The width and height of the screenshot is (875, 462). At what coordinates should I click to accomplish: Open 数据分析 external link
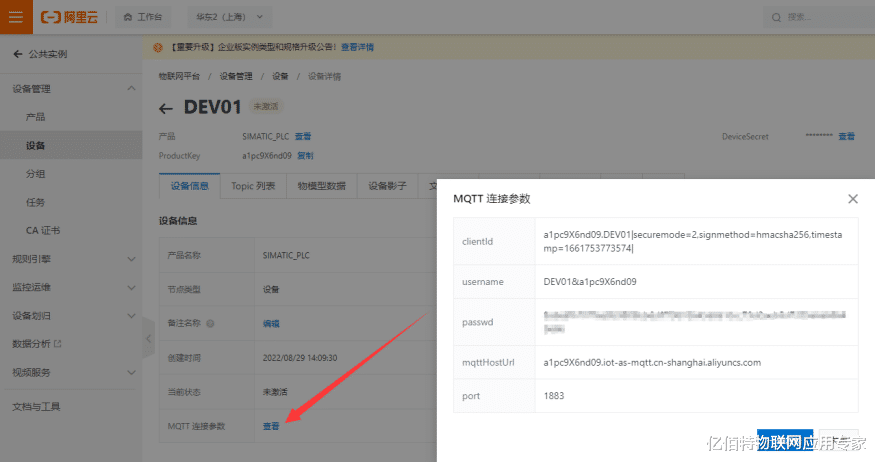tap(37, 344)
